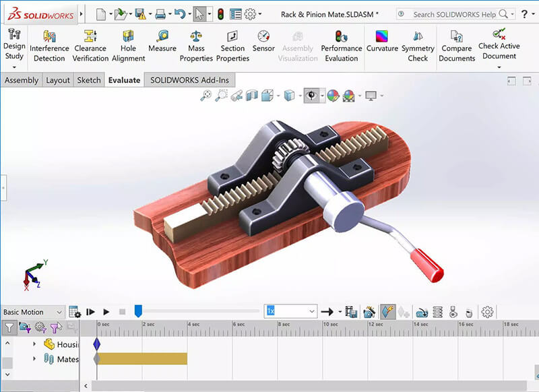Toggle Hide/Show Items visibility
This screenshot has height=392, width=539.
pyautogui.click(x=311, y=95)
